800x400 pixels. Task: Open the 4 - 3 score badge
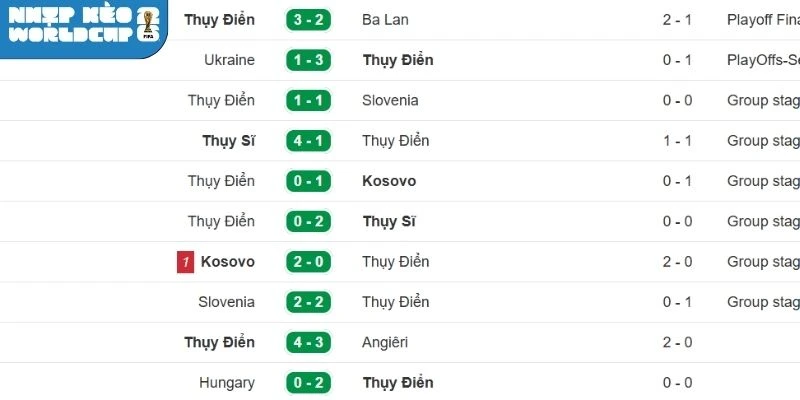[309, 342]
